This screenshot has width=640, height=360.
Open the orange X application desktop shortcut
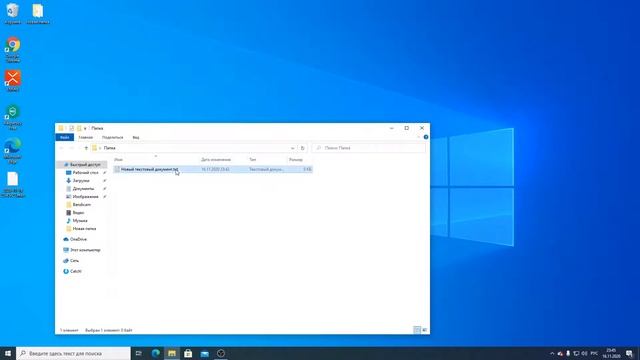click(13, 80)
